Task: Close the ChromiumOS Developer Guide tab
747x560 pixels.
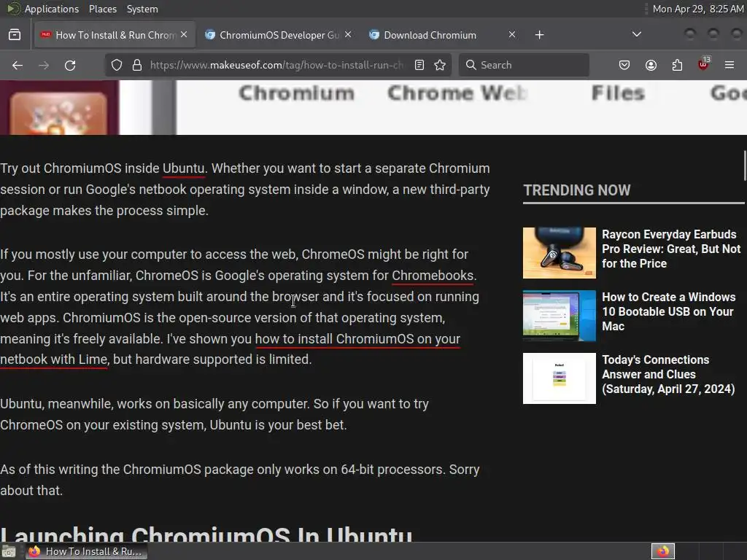Action: tap(348, 34)
